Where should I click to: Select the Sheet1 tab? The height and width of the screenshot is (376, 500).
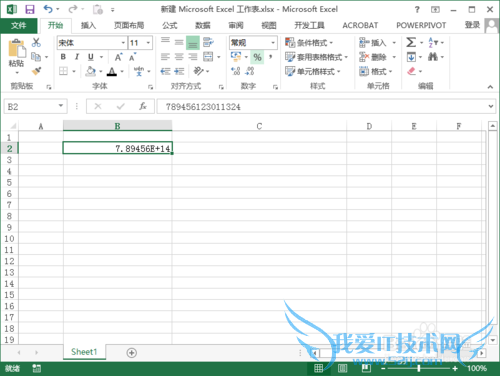pyautogui.click(x=84, y=352)
